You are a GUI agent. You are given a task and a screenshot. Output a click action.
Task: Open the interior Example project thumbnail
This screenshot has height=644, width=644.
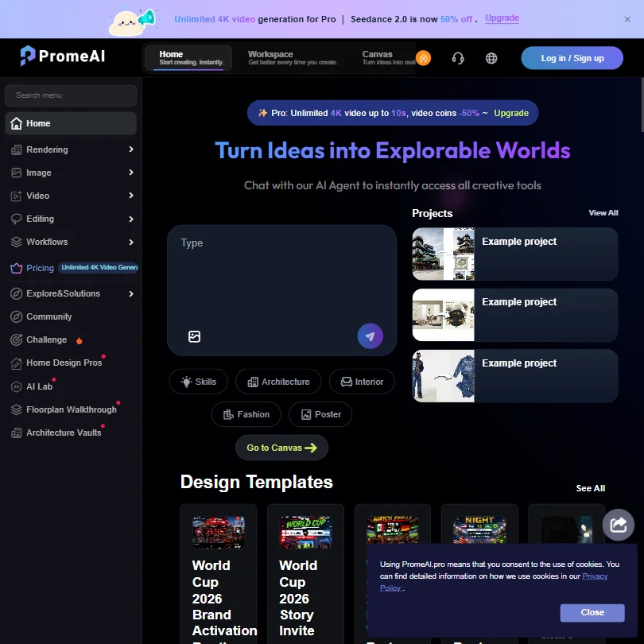coord(443,315)
